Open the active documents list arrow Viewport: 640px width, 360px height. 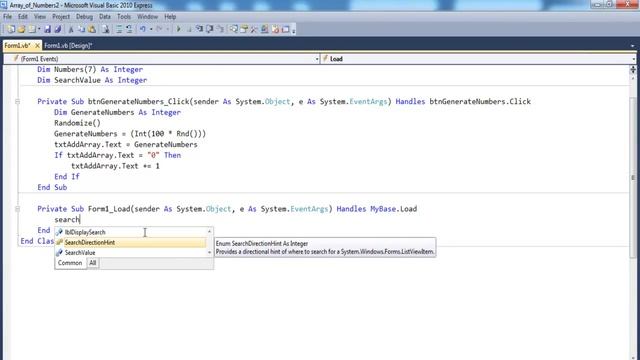(633, 46)
